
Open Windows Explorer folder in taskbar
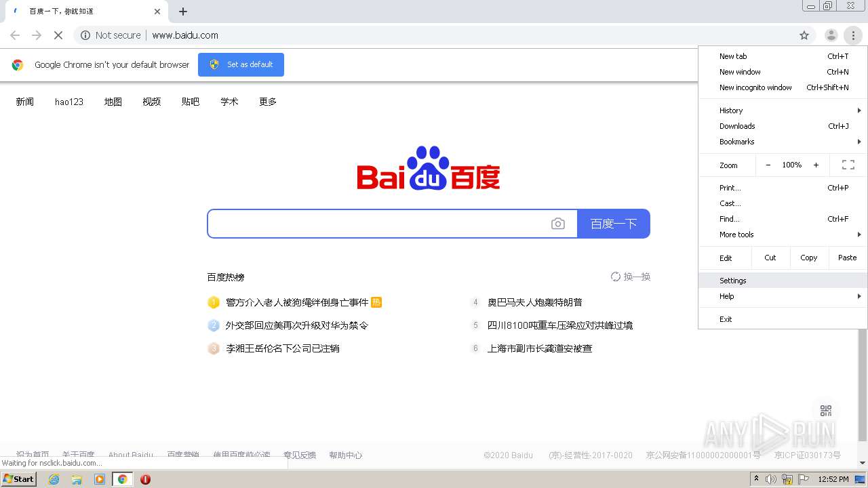pos(77,479)
